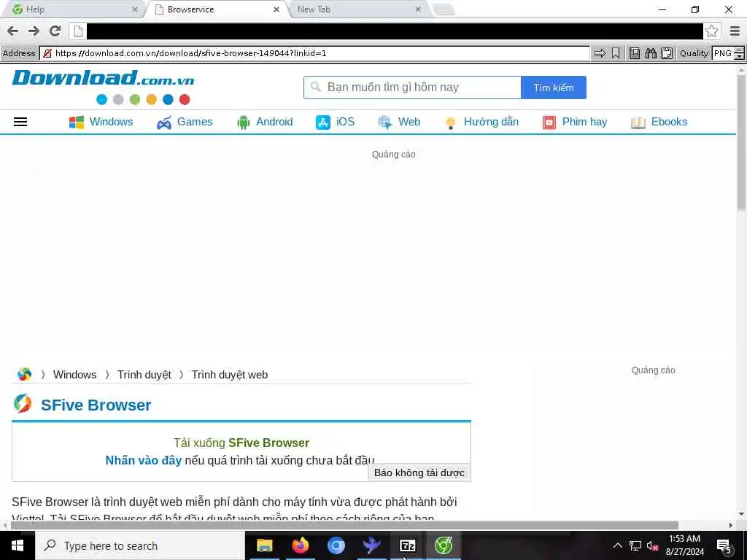Viewport: 747px width, 560px height.
Task: Open the browser hamburger menu at top right
Action: [x=735, y=31]
